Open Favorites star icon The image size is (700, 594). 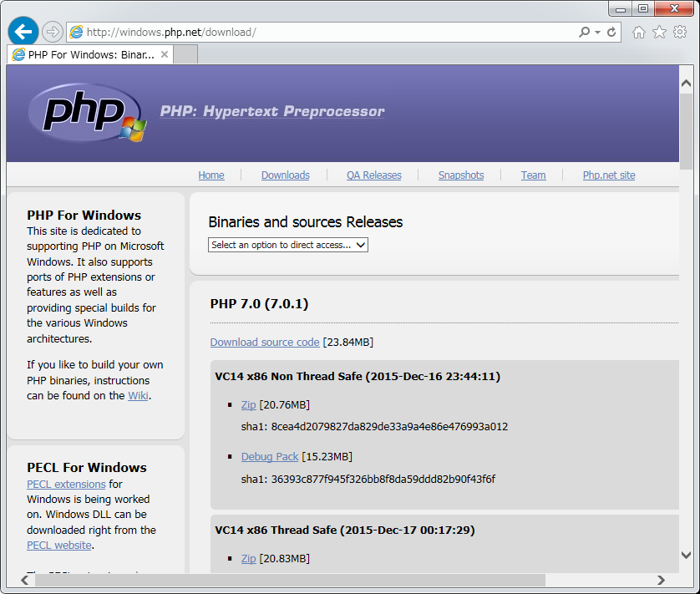pyautogui.click(x=659, y=33)
